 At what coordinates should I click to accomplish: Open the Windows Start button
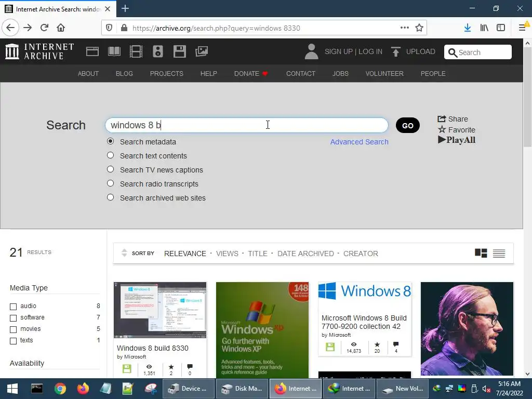coord(12,389)
